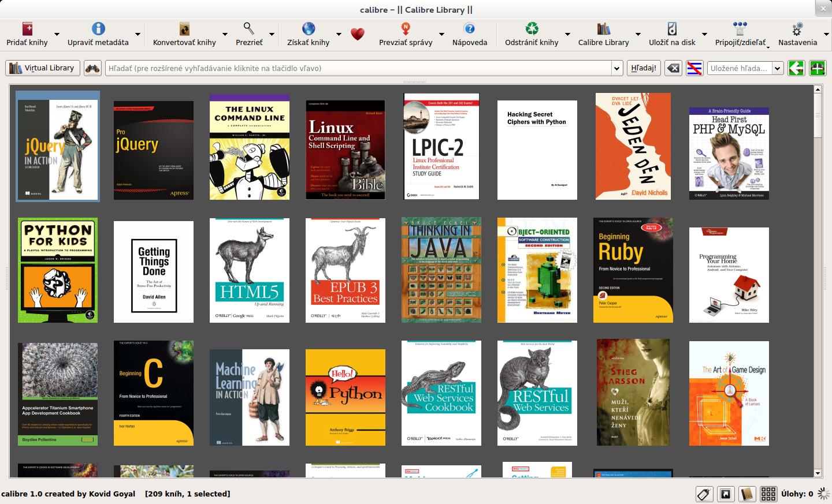
Task: Toggle the cover grid view with the grid icon
Action: coord(768,494)
